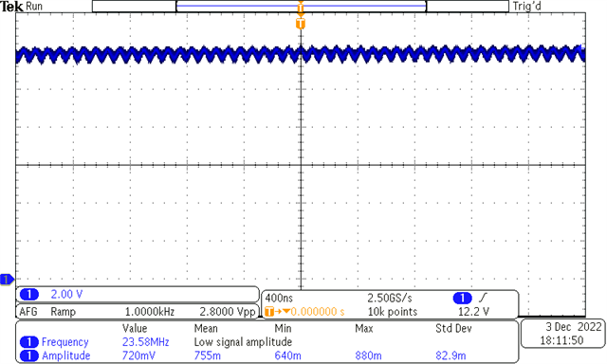Viewport: 607px width, 364px height.
Task: Select the 400ns horizontal scale readout
Action: click(x=279, y=299)
